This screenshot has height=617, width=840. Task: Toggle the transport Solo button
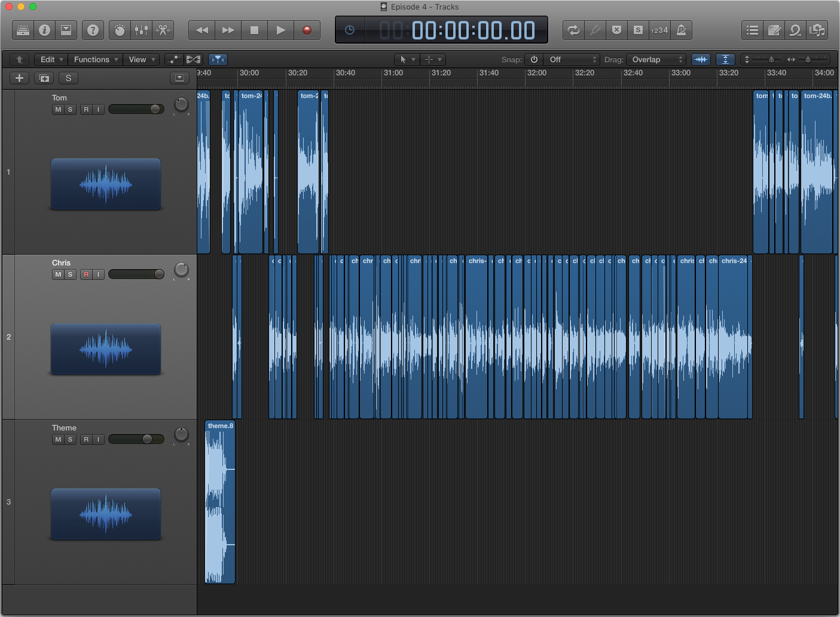coord(638,30)
